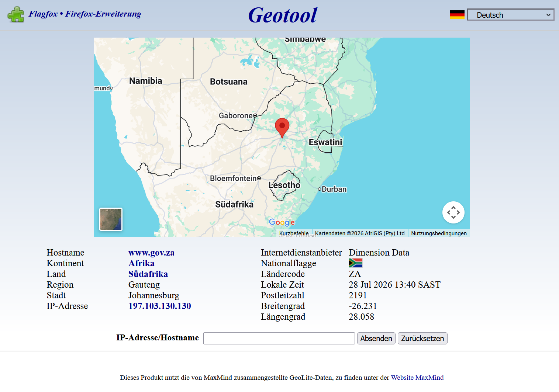Switch to satellite view thumbnail
559x392 pixels.
coord(111,219)
